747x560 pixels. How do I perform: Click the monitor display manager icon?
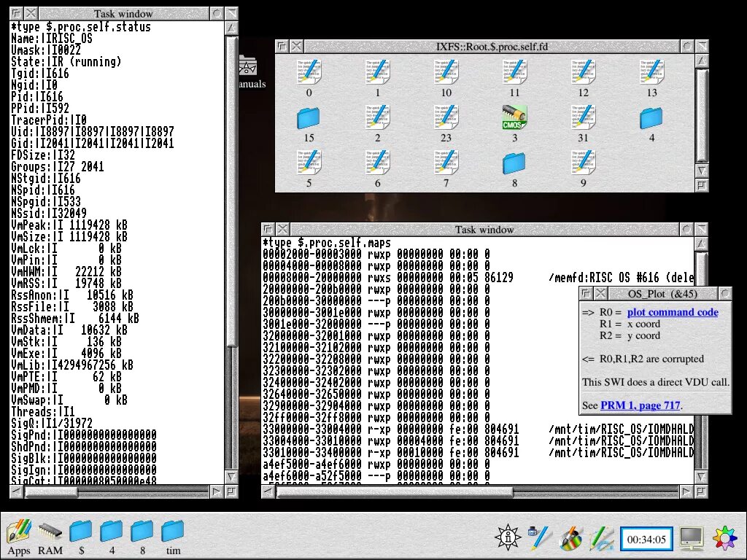[692, 539]
